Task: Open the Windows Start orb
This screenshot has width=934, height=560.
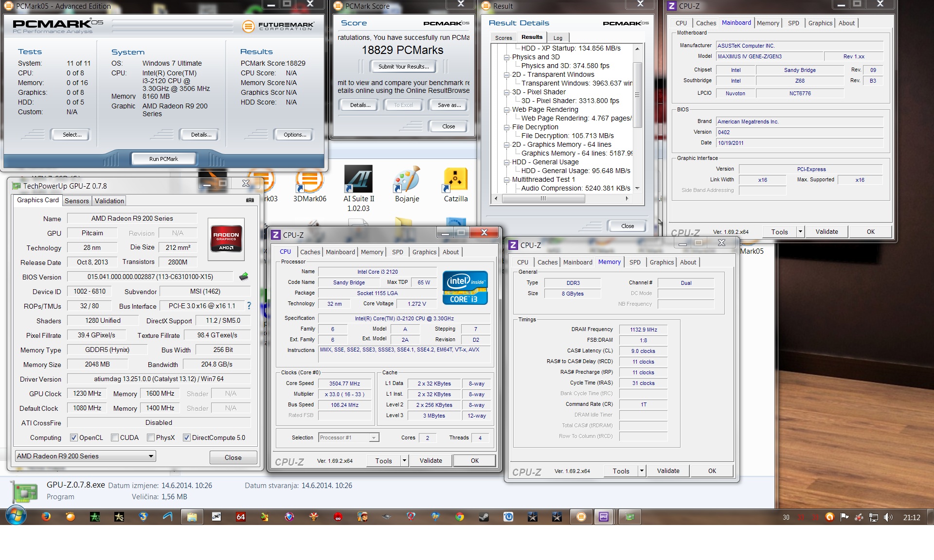Action: tap(16, 516)
